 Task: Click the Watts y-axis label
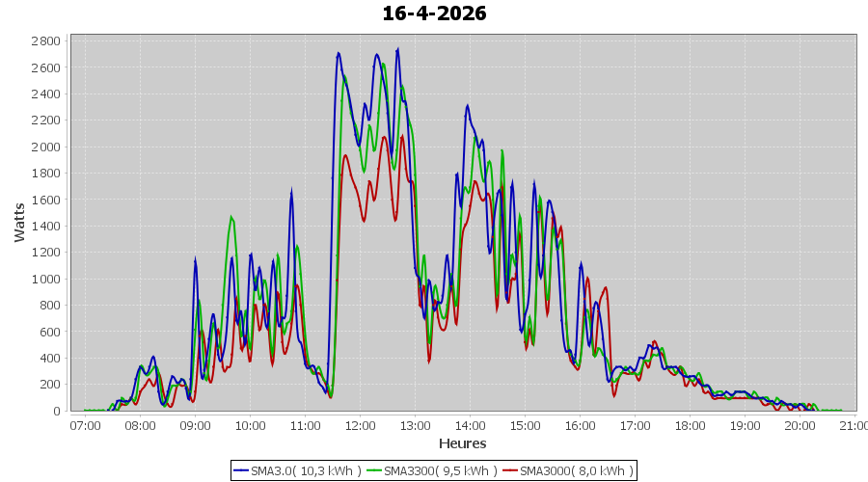pyautogui.click(x=20, y=222)
